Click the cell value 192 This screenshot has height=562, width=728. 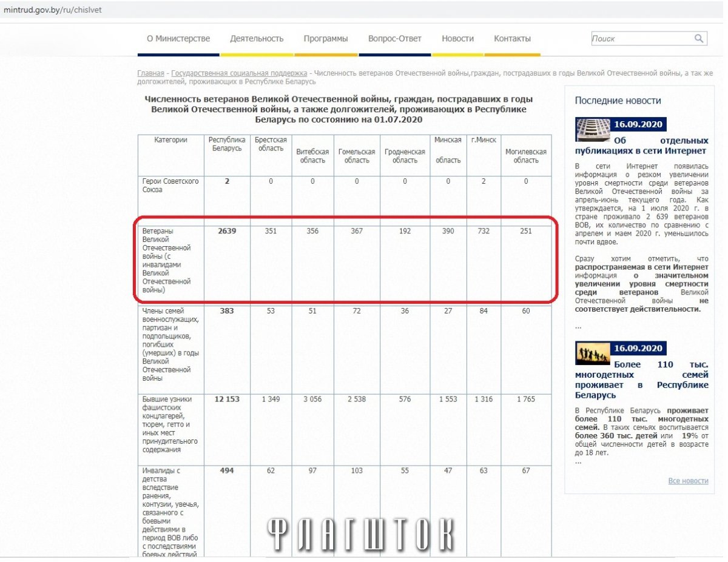coord(405,231)
